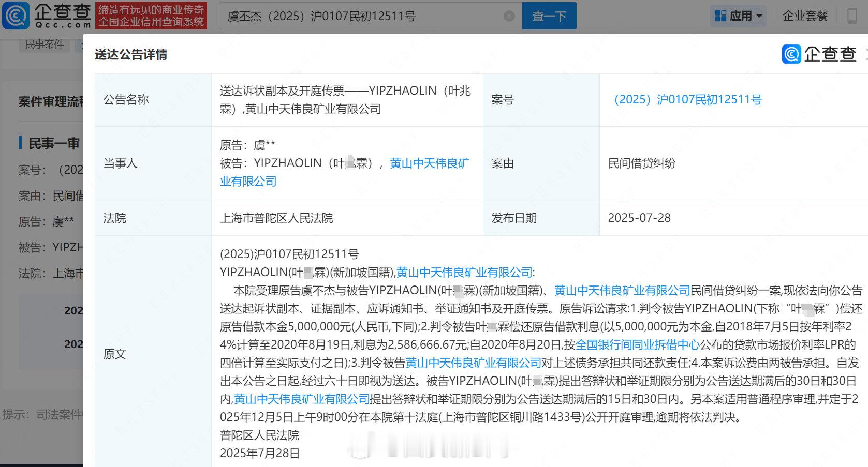868x467 pixels.
Task: Click the 上海市普陀区人民法院 value cell
Action: click(347, 218)
